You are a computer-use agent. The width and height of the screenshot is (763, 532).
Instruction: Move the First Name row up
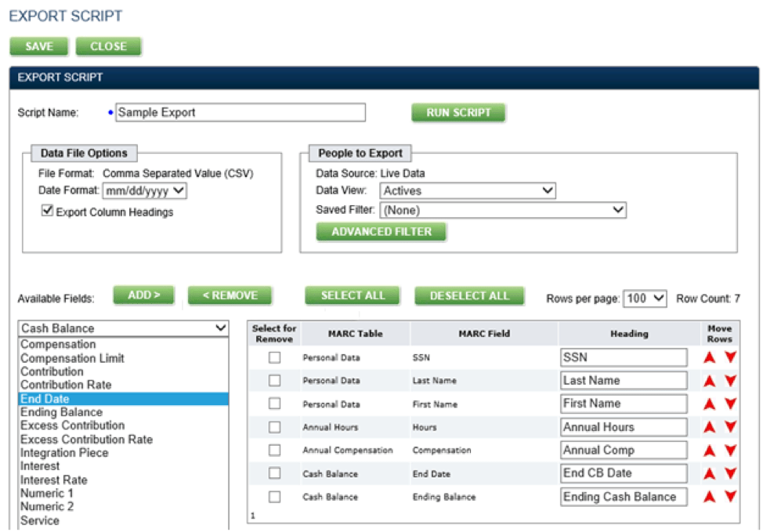click(x=710, y=404)
